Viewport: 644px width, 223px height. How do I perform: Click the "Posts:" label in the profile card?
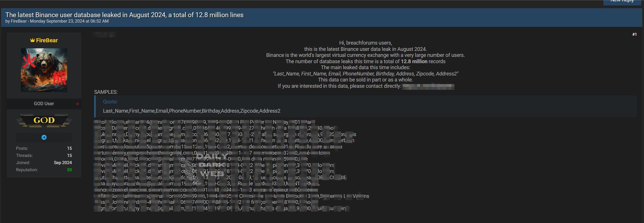(x=22, y=148)
